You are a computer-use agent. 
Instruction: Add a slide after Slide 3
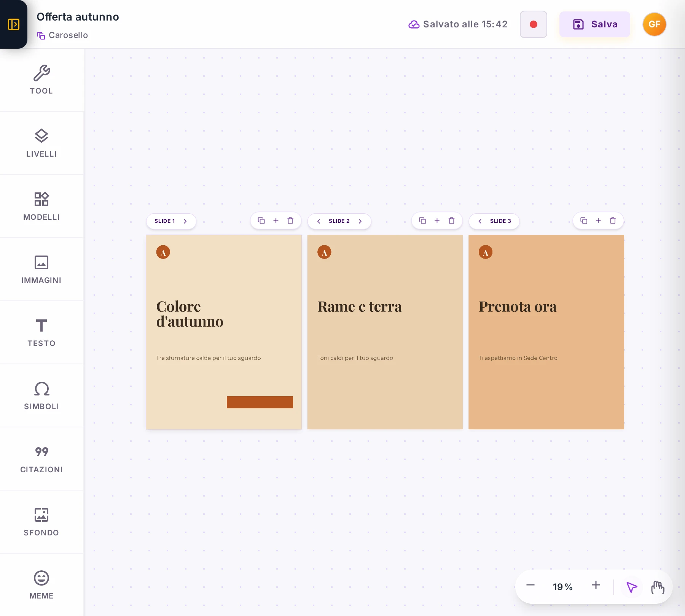[598, 221]
